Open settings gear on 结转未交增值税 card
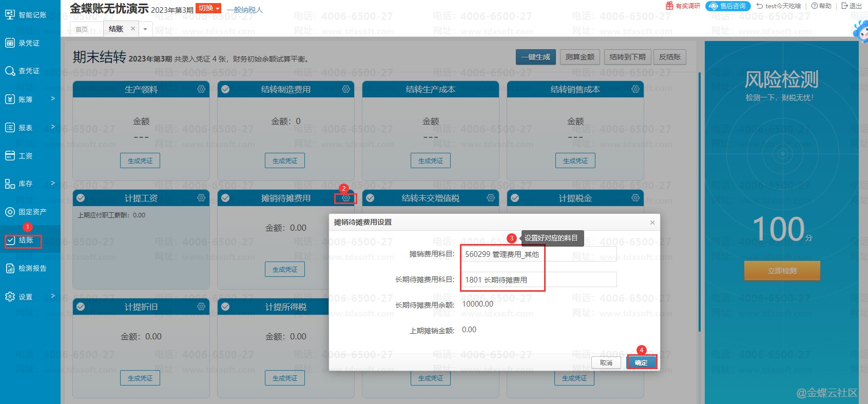The image size is (868, 404). point(491,198)
